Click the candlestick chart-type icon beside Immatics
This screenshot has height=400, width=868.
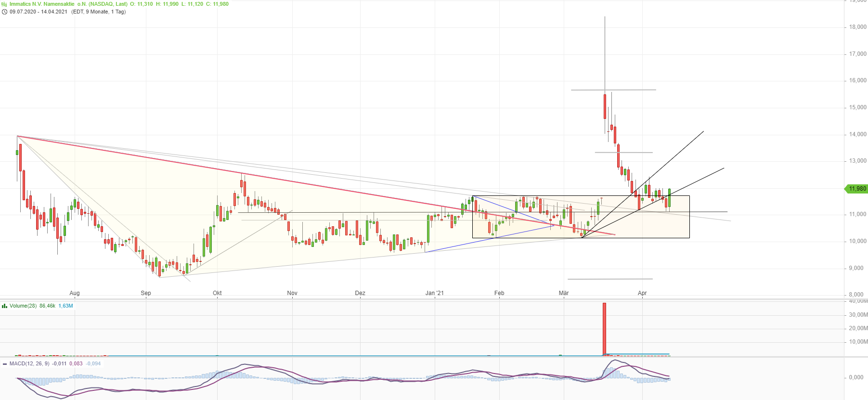tap(4, 4)
